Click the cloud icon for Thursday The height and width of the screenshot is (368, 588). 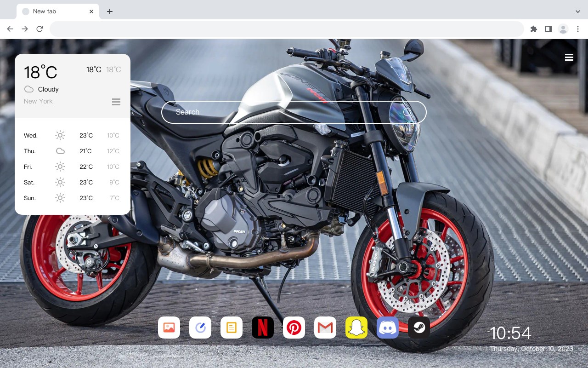tap(60, 151)
